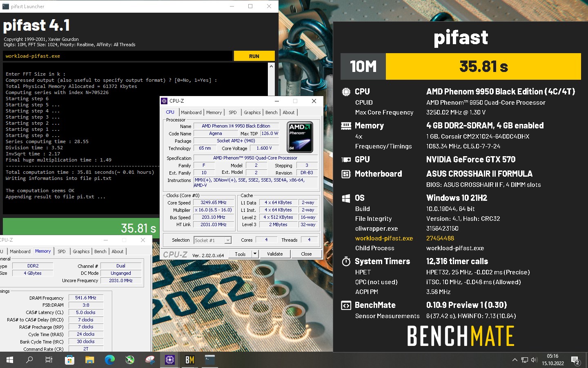Click the AMD Phenom logo in CPU-Z
Viewport: 588px width, 368px height.
300,137
